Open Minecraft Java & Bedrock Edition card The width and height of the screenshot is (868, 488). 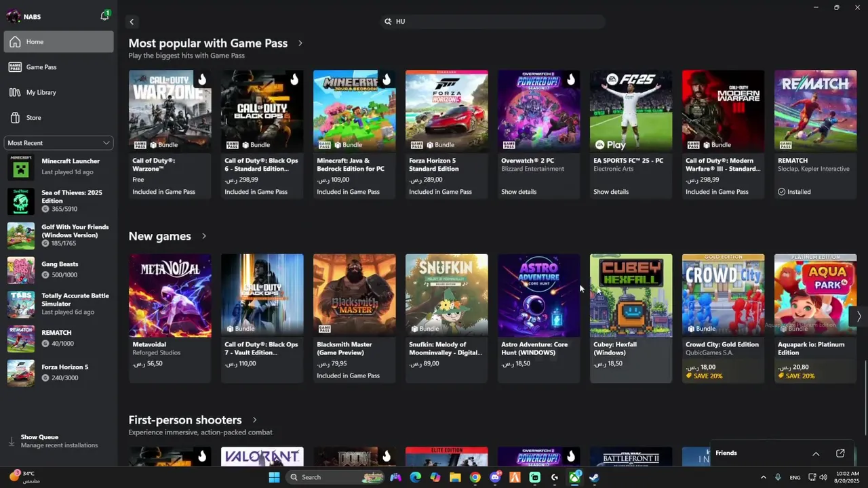(355, 134)
